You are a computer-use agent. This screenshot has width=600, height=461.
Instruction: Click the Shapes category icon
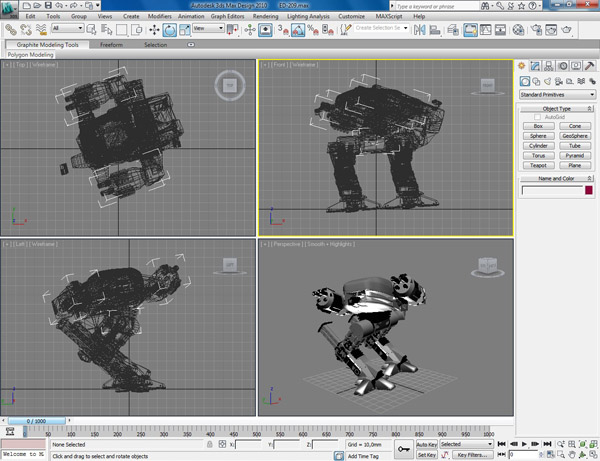coord(537,80)
